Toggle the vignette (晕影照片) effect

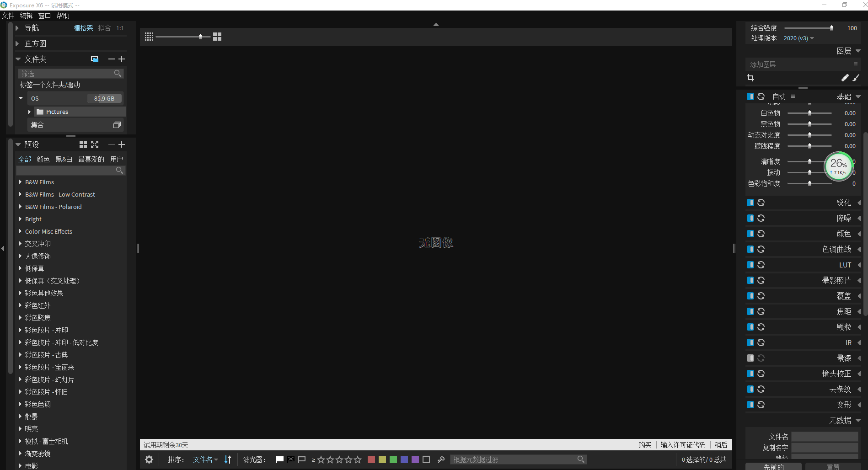tap(750, 280)
